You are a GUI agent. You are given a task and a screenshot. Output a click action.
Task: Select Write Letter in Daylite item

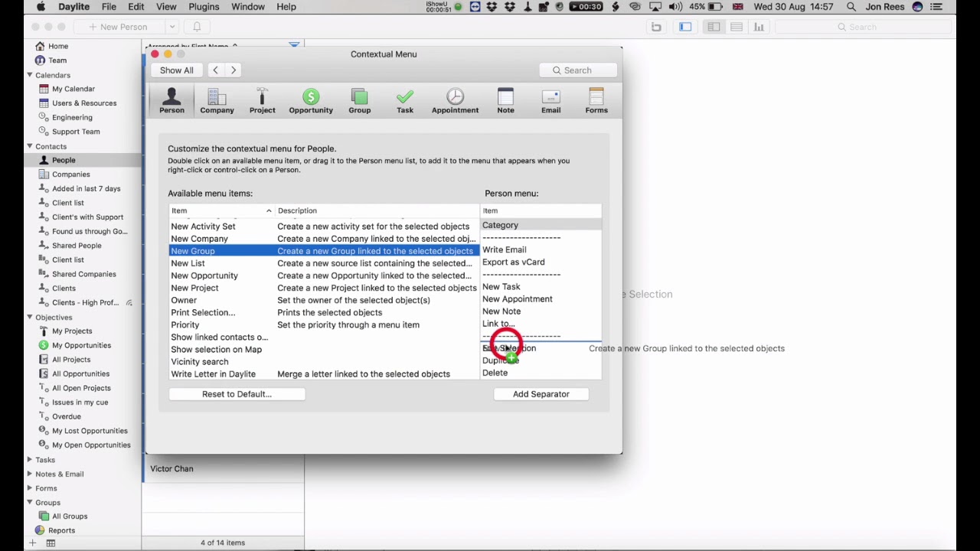(x=324, y=374)
